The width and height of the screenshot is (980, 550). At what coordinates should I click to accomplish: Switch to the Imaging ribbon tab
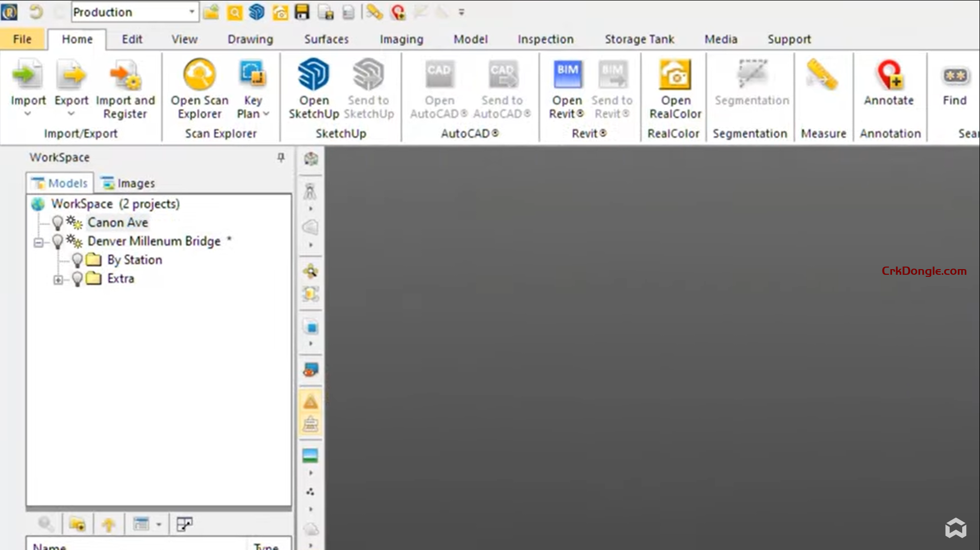point(401,39)
